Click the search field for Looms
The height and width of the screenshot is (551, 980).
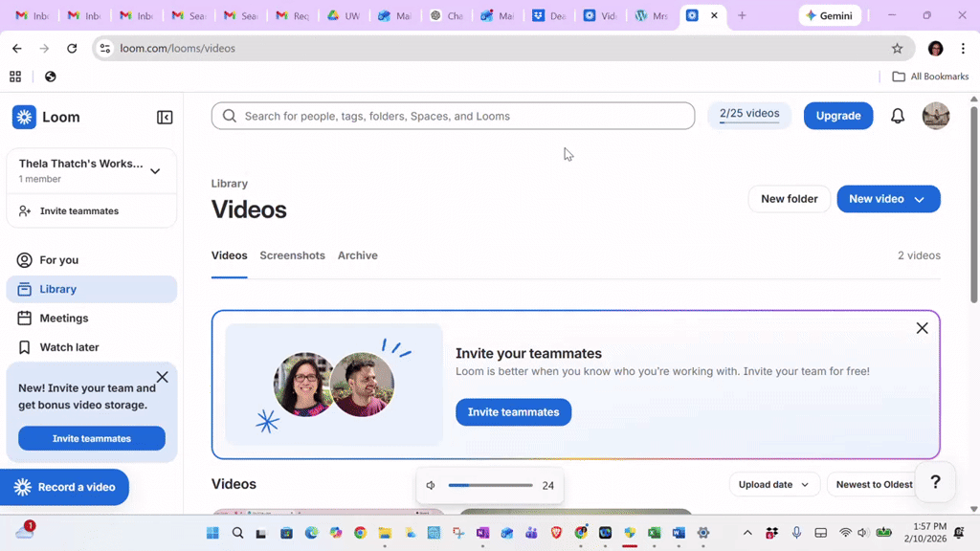[453, 116]
